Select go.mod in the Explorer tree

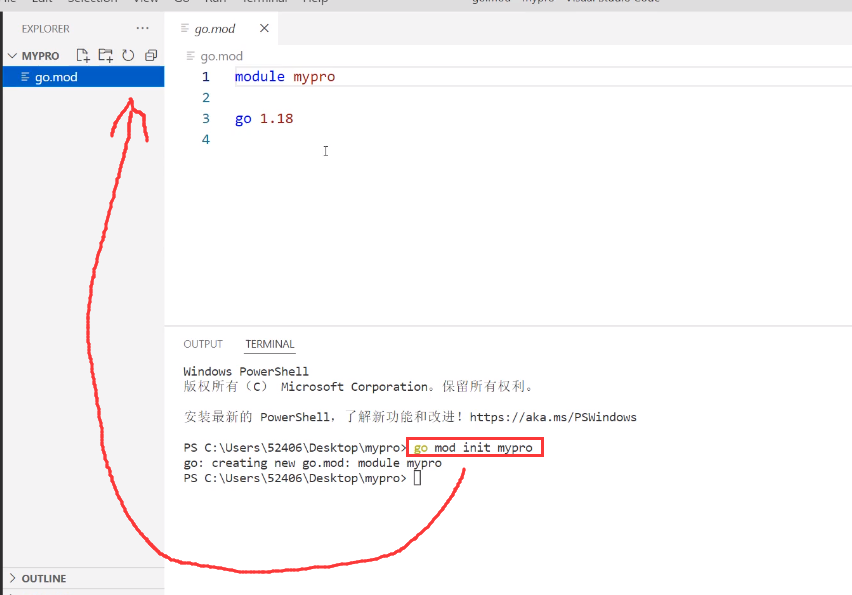[84, 77]
